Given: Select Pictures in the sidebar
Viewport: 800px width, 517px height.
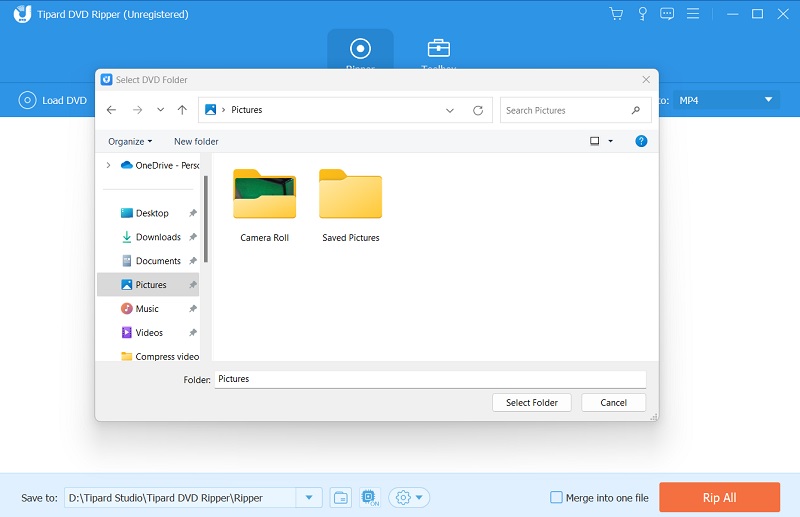Looking at the screenshot, I should pyautogui.click(x=148, y=285).
